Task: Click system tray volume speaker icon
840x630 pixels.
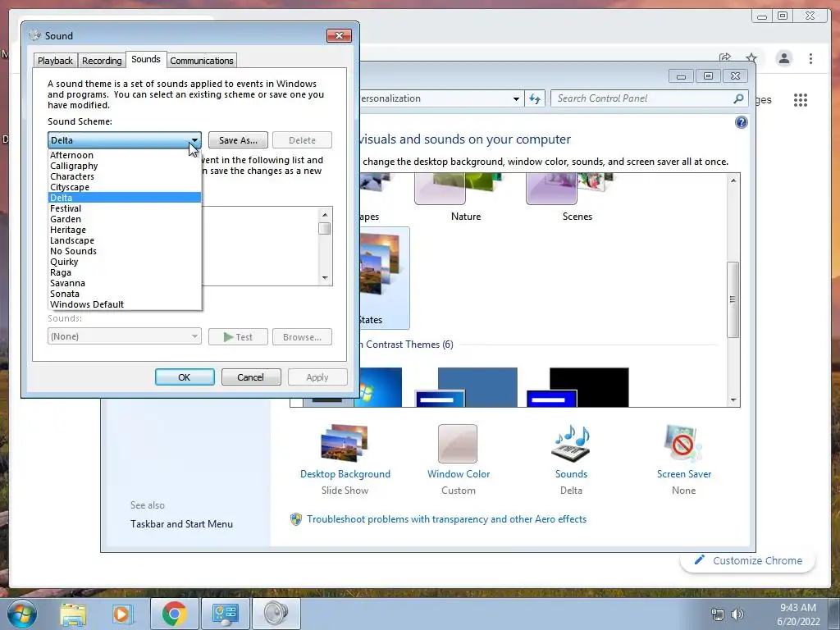Action: tap(737, 614)
